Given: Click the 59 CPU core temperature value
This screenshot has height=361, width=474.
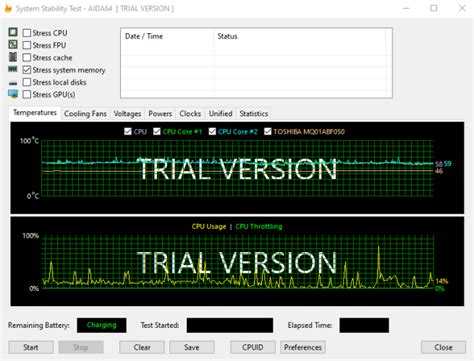Looking at the screenshot, I should [x=447, y=164].
